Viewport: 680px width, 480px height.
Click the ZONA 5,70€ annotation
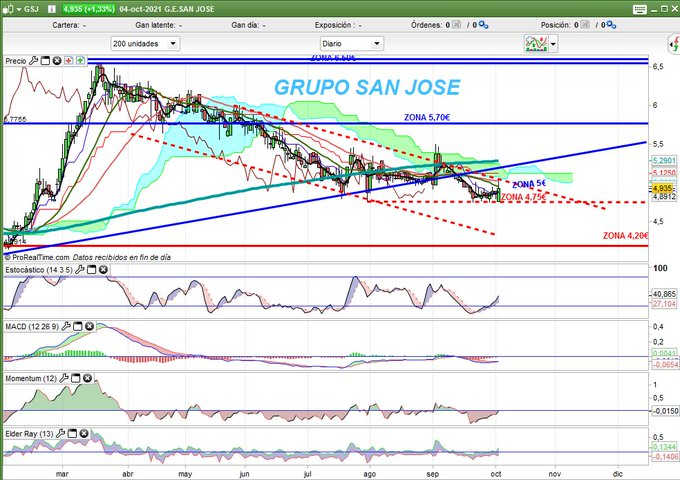tap(427, 117)
